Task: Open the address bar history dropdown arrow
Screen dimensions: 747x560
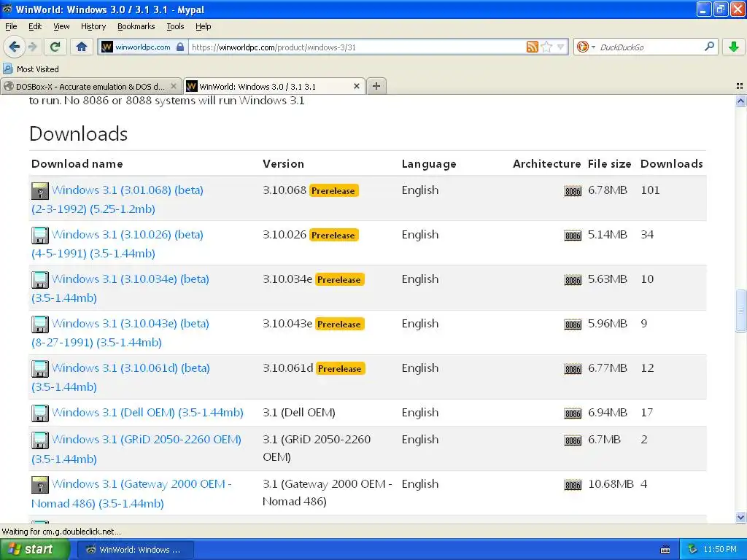Action: coord(561,47)
